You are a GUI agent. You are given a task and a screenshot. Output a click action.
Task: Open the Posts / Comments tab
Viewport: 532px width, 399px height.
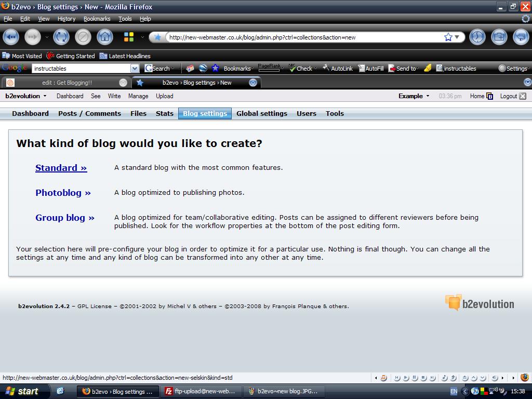tap(89, 113)
